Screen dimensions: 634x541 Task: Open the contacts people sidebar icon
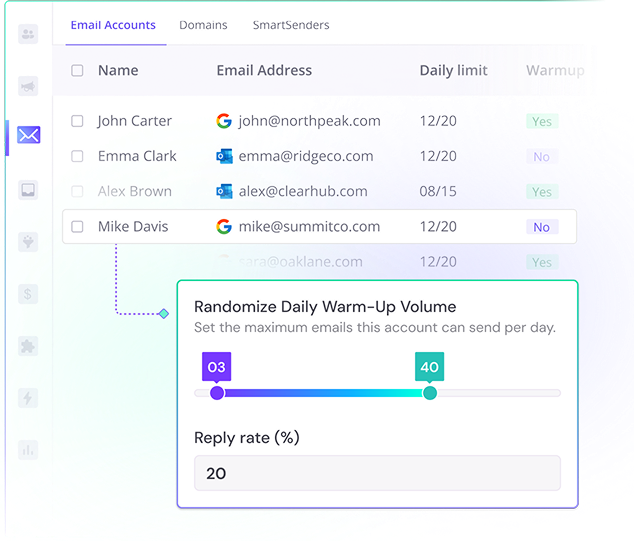(28, 34)
